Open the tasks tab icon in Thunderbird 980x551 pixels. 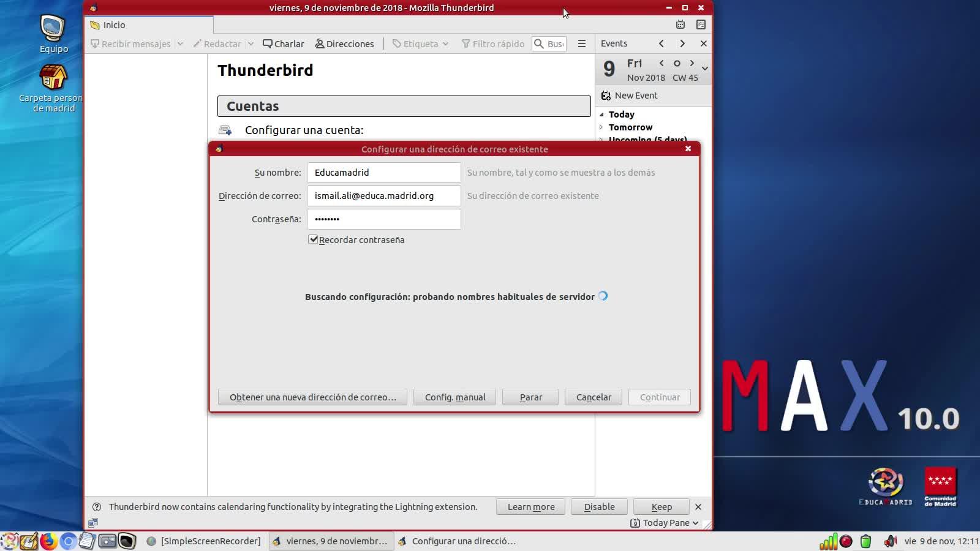pos(701,24)
